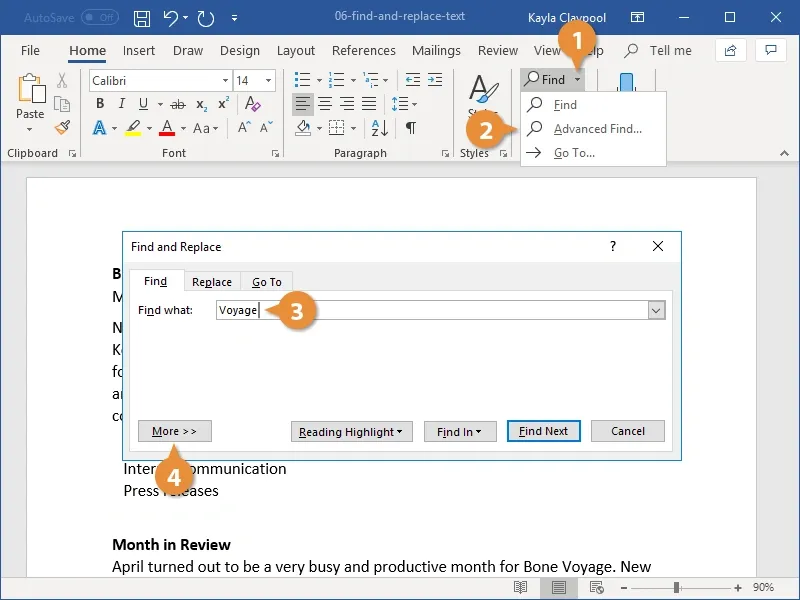Open the Calibri font name dropdown
800x600 pixels.
(225, 81)
